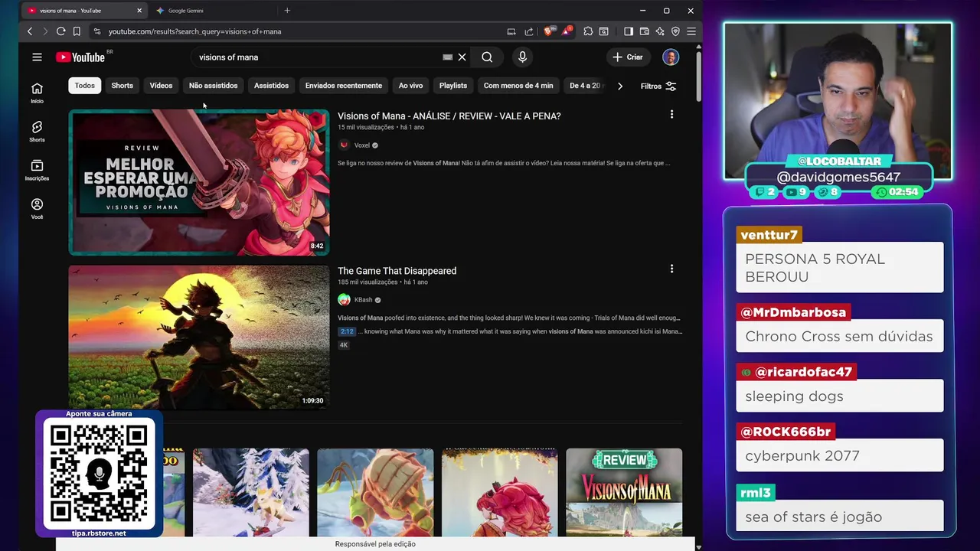Select the Shorts filter chip
This screenshot has width=980, height=551.
click(122, 86)
